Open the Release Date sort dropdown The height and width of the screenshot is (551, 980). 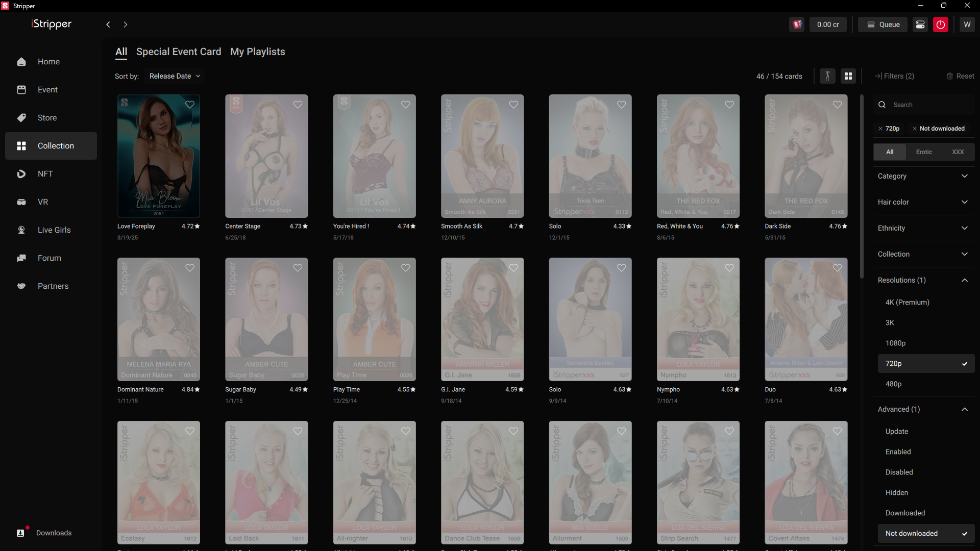pyautogui.click(x=175, y=76)
